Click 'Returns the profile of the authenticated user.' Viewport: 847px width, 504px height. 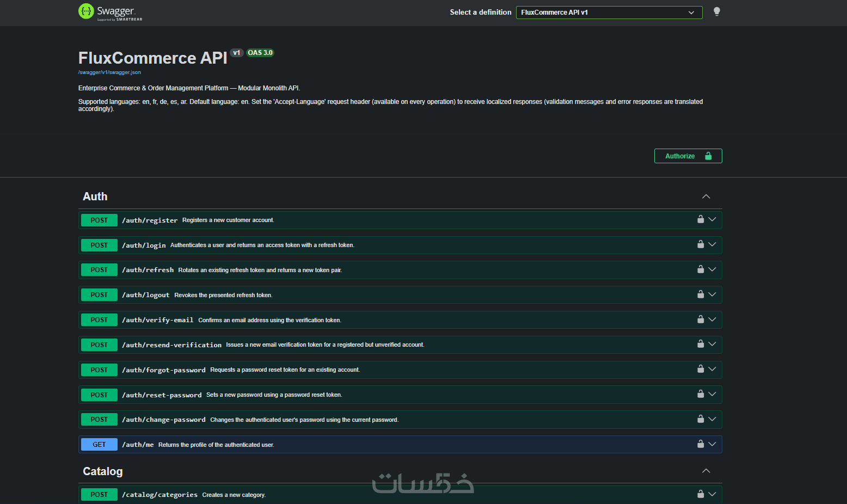(x=216, y=445)
